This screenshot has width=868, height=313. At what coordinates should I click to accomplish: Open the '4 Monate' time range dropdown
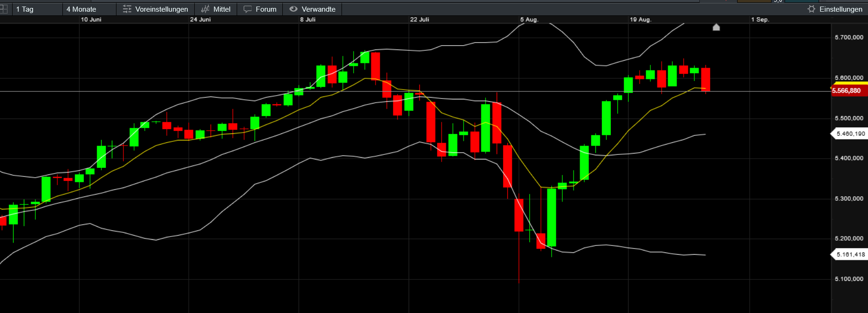tap(89, 9)
